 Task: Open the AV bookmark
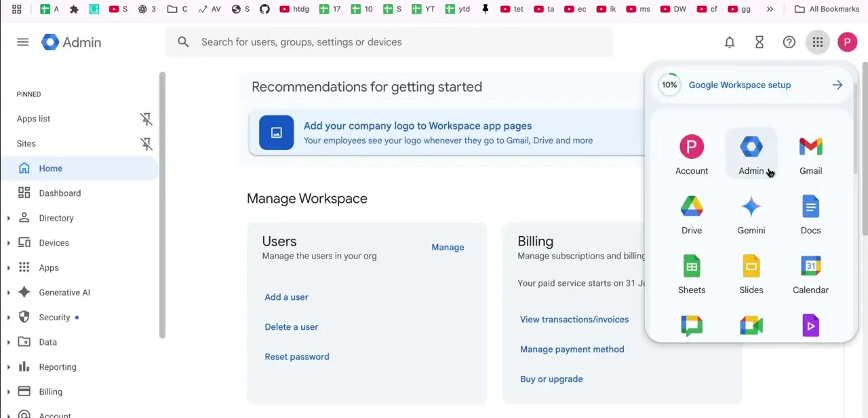pyautogui.click(x=210, y=9)
